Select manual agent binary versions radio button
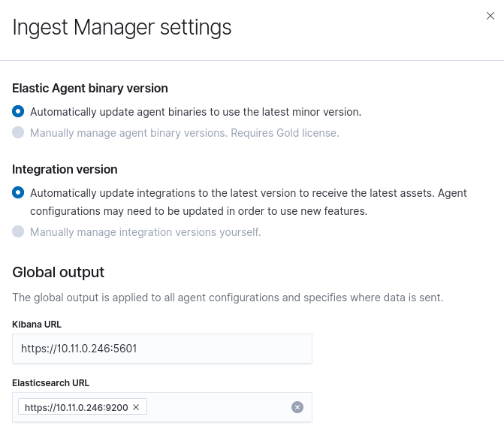Viewport: 504px width, 432px height. [x=18, y=133]
